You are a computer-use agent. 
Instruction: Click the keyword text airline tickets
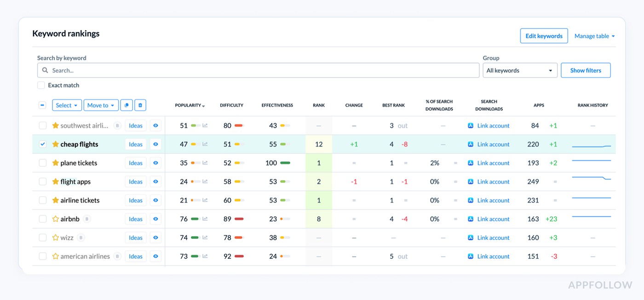tap(80, 200)
